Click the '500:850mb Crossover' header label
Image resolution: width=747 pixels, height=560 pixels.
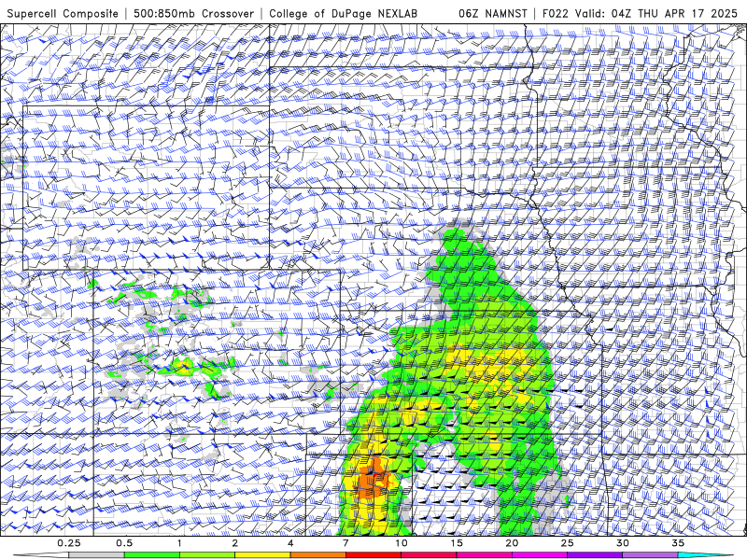pos(194,13)
